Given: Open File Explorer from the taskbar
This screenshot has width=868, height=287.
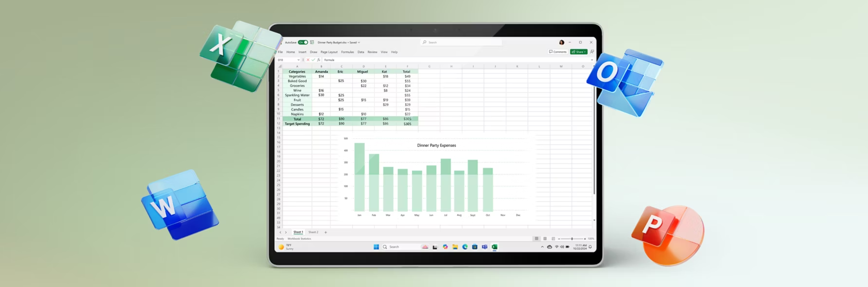Looking at the screenshot, I should [455, 247].
